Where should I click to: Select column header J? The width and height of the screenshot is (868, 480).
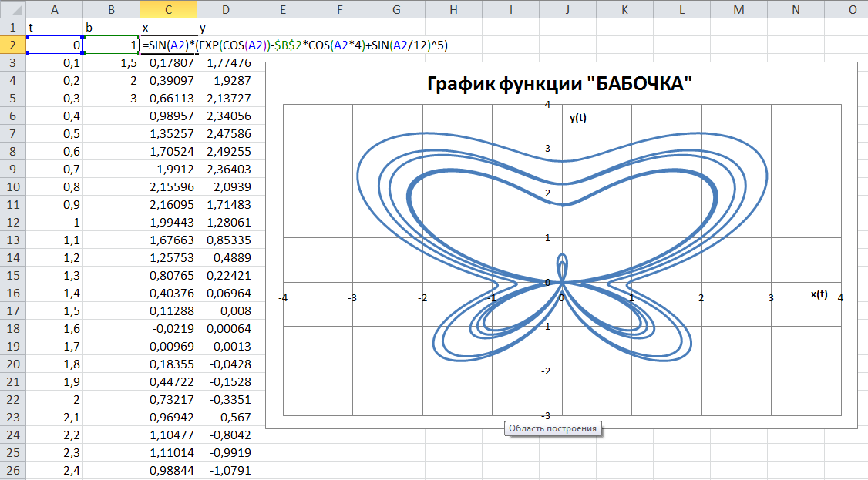[x=567, y=9]
